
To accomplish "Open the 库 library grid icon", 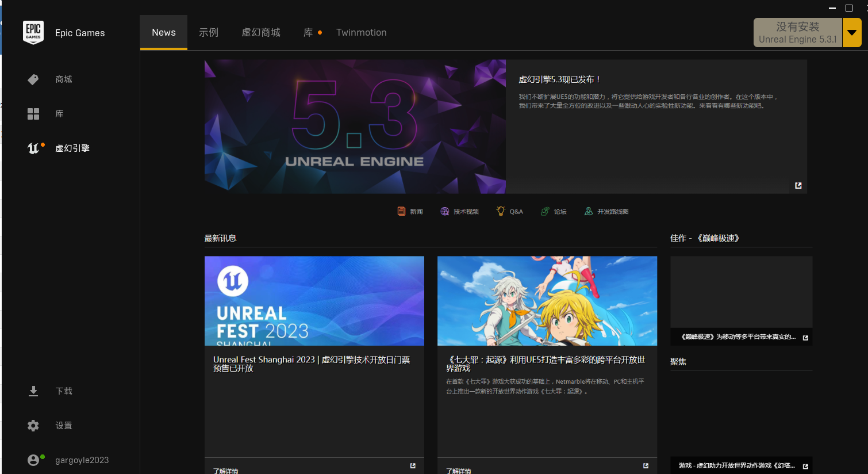I will [x=33, y=114].
